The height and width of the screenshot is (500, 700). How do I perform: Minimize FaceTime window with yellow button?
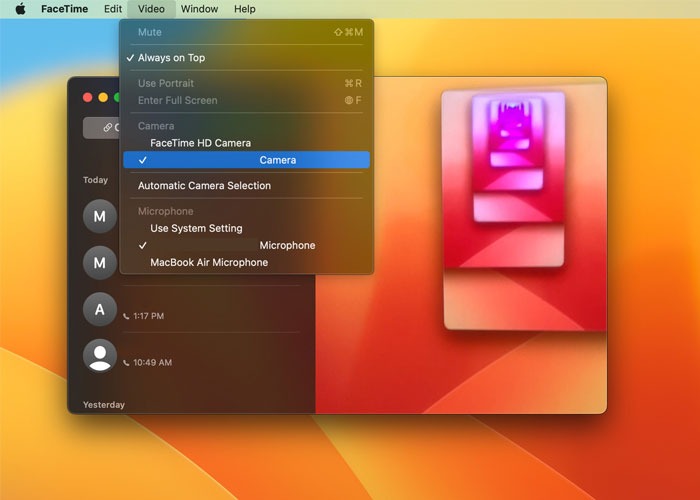tap(103, 97)
